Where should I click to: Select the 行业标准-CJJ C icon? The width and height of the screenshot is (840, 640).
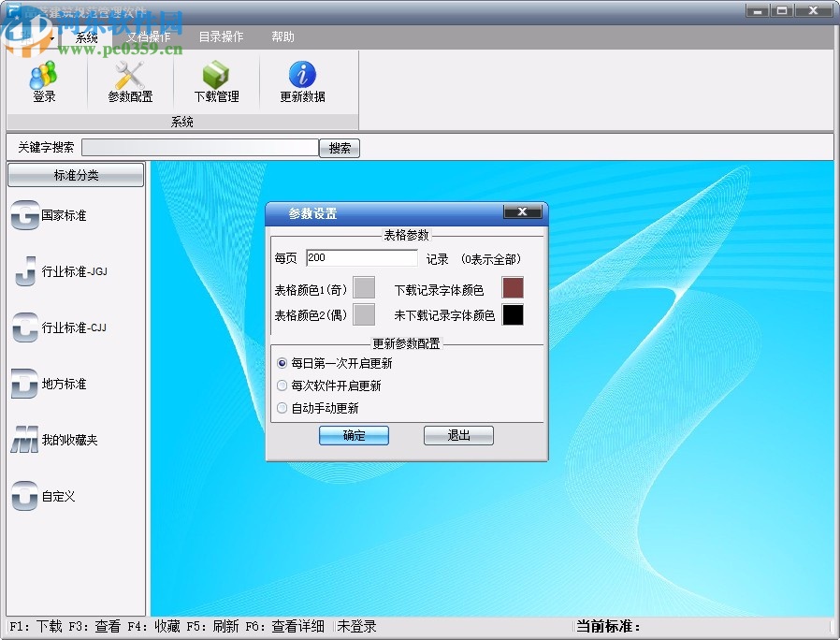coord(25,327)
